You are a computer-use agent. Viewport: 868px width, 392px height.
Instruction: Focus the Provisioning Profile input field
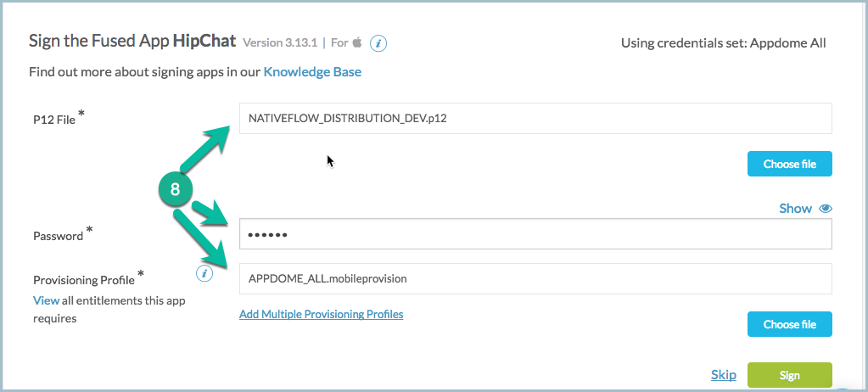[x=535, y=278]
